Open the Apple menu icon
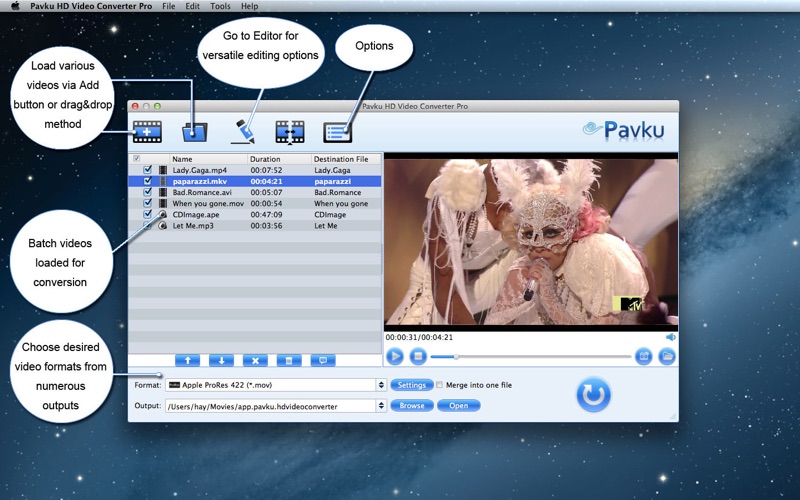Screen dimensions: 800x500 coord(15,6)
